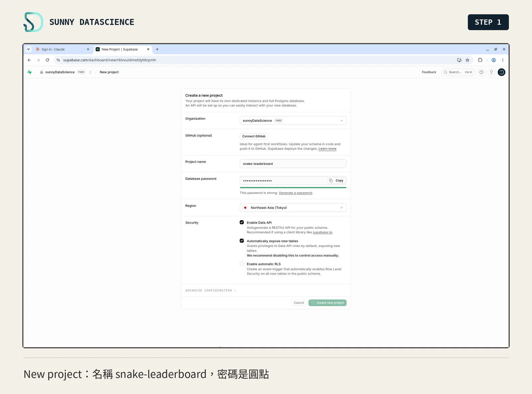Click Connect GitHub button
This screenshot has height=394, width=532.
tap(254, 136)
